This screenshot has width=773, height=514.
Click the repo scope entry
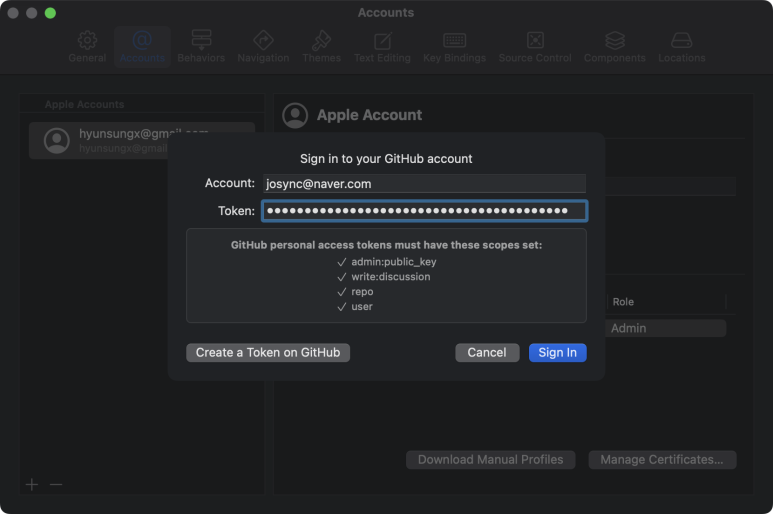[362, 292]
